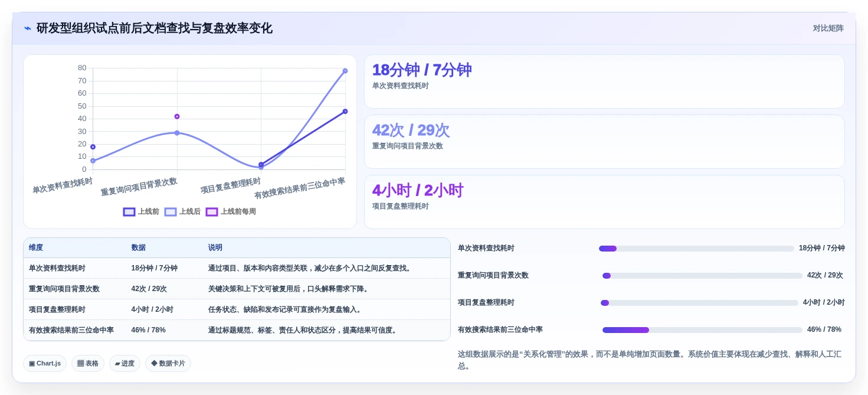Image resolution: width=868 pixels, height=395 pixels.
Task: Click the Chart.js tag chip
Action: 45,363
